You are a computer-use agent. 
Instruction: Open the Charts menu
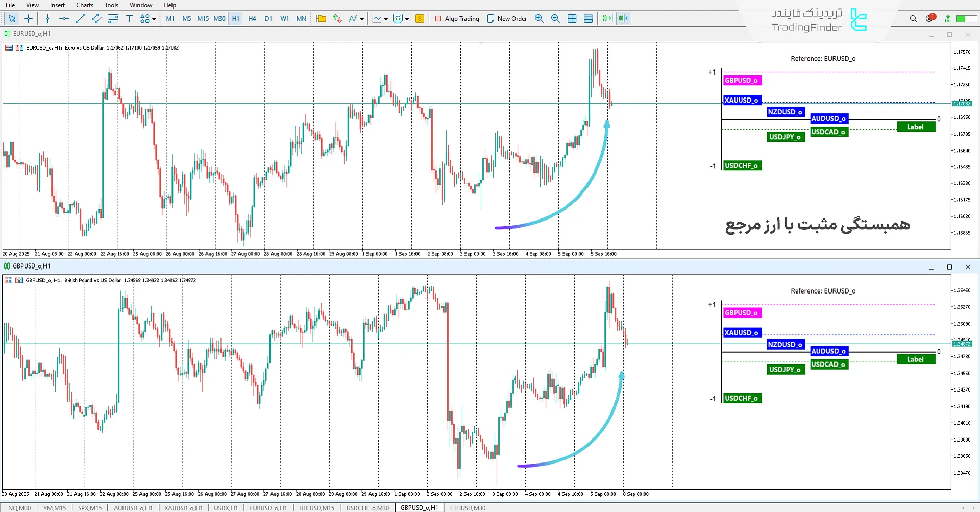click(85, 5)
